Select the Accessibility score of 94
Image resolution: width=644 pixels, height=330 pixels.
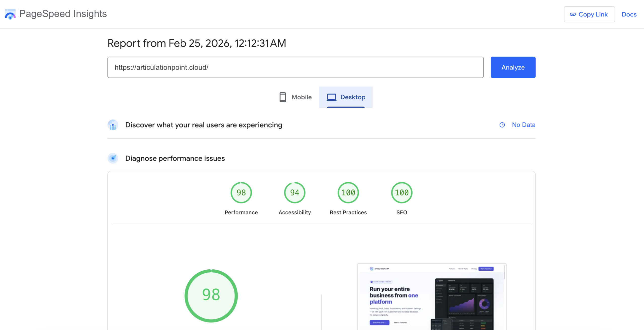click(295, 192)
